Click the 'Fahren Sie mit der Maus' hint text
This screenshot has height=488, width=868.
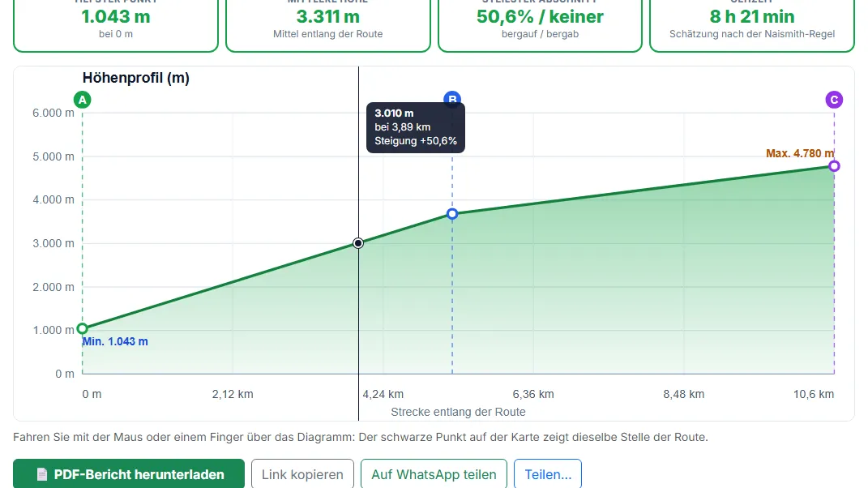click(361, 437)
